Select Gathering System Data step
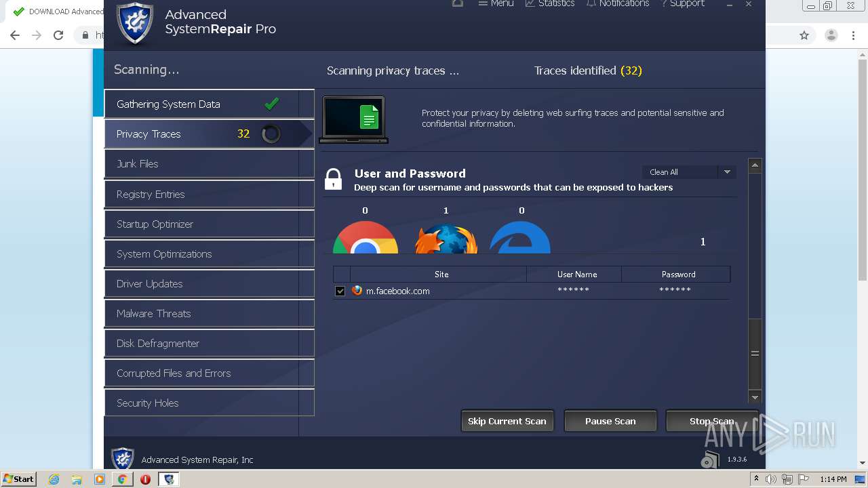 click(209, 104)
